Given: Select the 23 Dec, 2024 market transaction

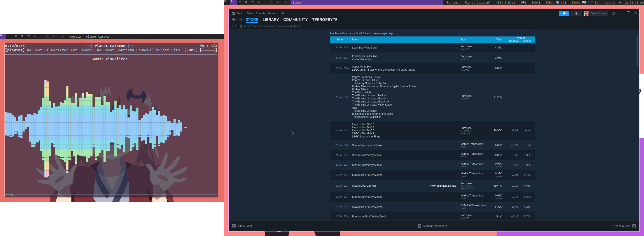Looking at the screenshot, I should point(432,145).
